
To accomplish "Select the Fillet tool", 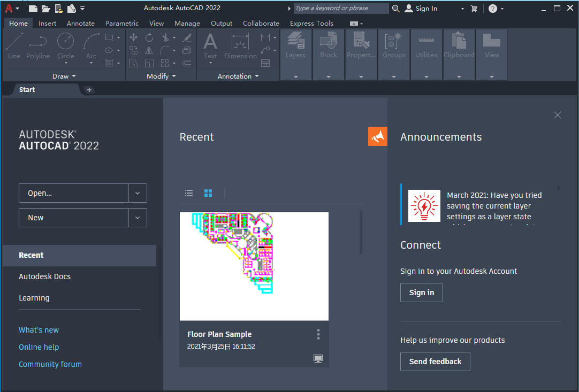I will click(x=165, y=50).
